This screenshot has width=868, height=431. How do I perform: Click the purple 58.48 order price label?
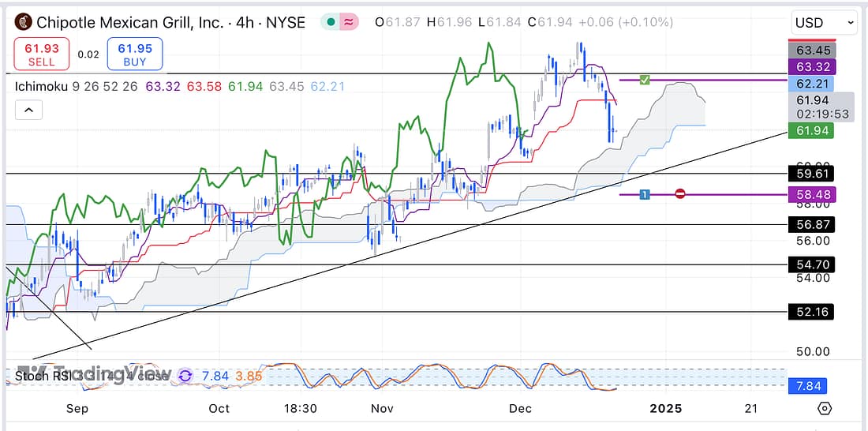810,194
